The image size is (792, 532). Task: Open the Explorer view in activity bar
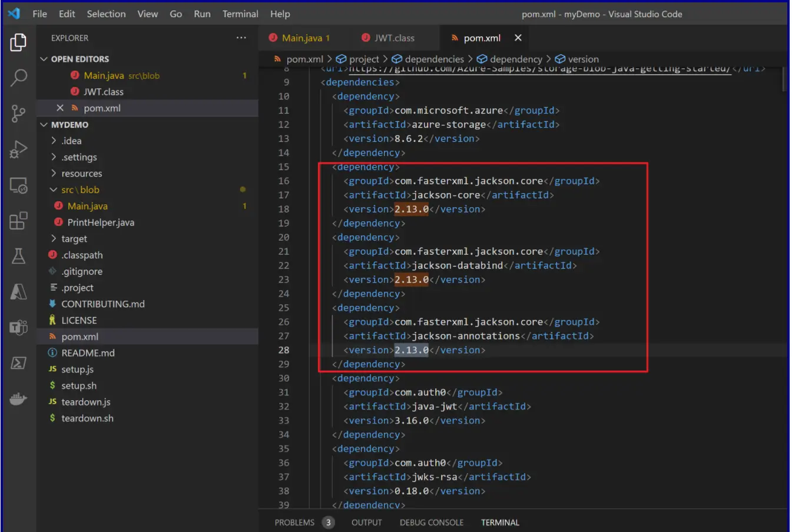[x=18, y=42]
